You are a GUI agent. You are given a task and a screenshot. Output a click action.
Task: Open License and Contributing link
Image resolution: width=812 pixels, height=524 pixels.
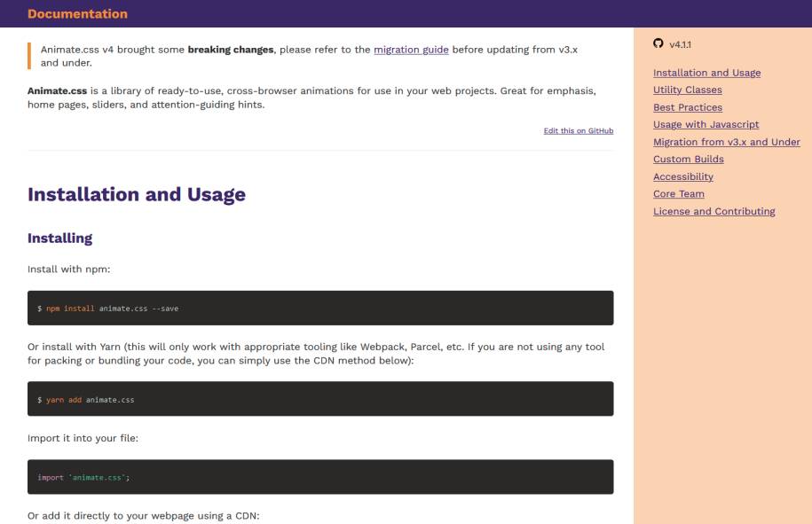[714, 212]
